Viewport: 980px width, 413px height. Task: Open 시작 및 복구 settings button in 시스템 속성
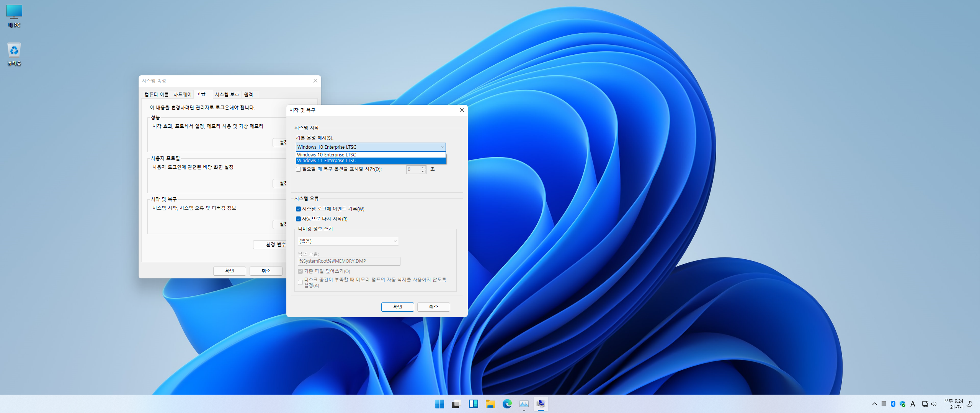click(x=280, y=224)
